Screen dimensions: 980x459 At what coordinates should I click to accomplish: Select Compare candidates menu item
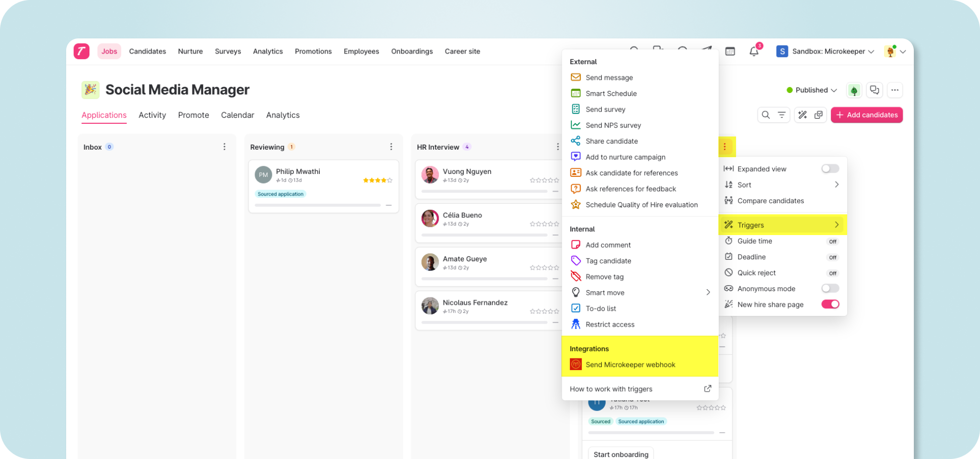click(782, 201)
